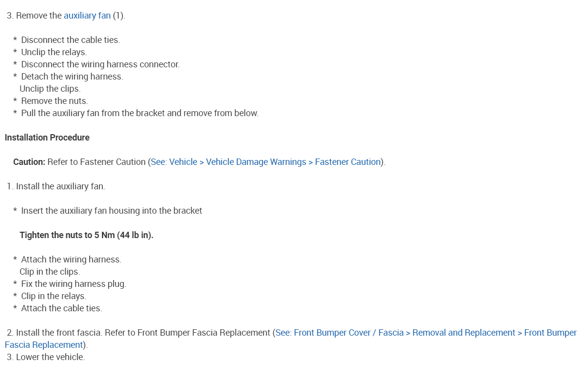
Task: Click the "Fix the wiring harness plug" step
Action: click(x=73, y=284)
